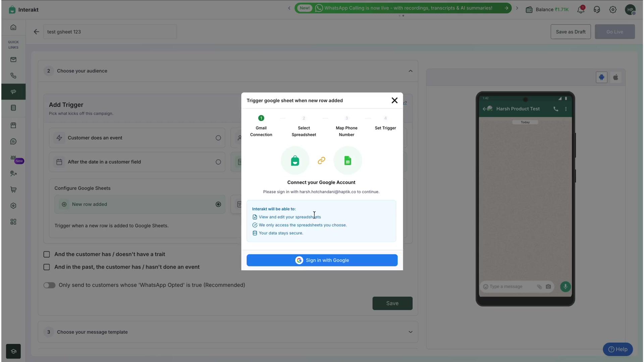Screen dimensions: 644x362
Task: Click the Go Live button
Action: pos(615,32)
